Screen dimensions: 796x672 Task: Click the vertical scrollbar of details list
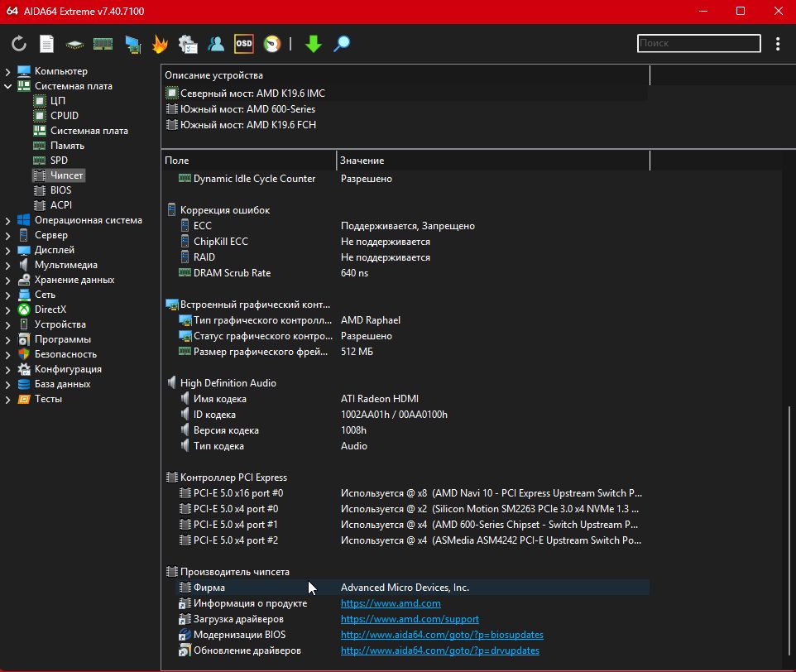pos(789,530)
